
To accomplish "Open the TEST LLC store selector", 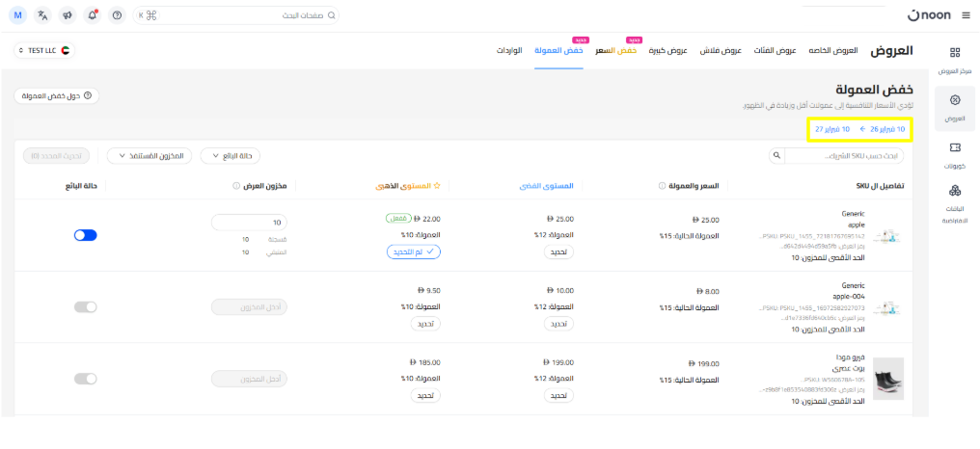I will tap(44, 49).
